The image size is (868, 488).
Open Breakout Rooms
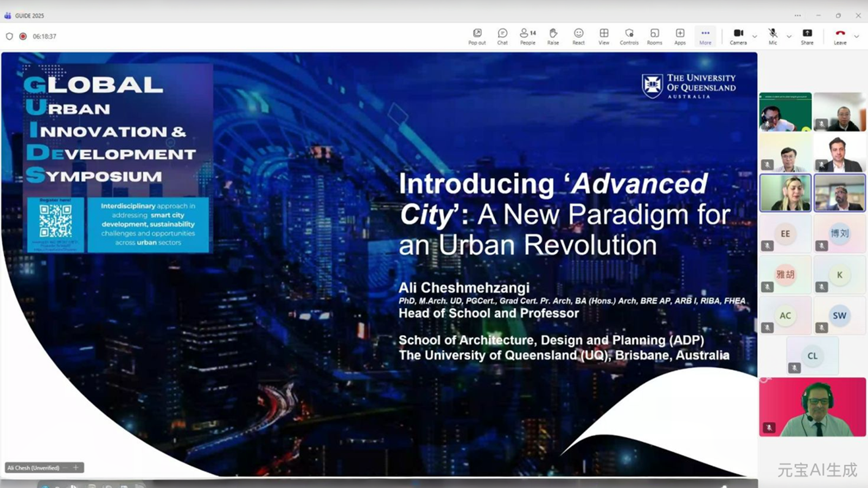(654, 36)
